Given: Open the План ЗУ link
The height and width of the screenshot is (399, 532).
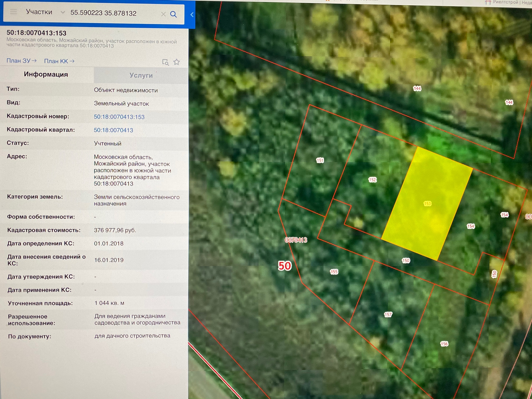Looking at the screenshot, I should [21, 61].
